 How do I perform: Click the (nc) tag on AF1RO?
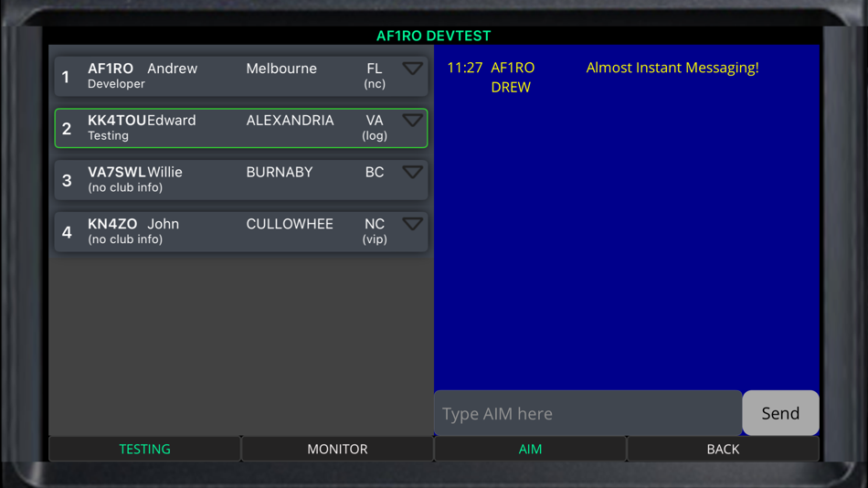coord(375,84)
